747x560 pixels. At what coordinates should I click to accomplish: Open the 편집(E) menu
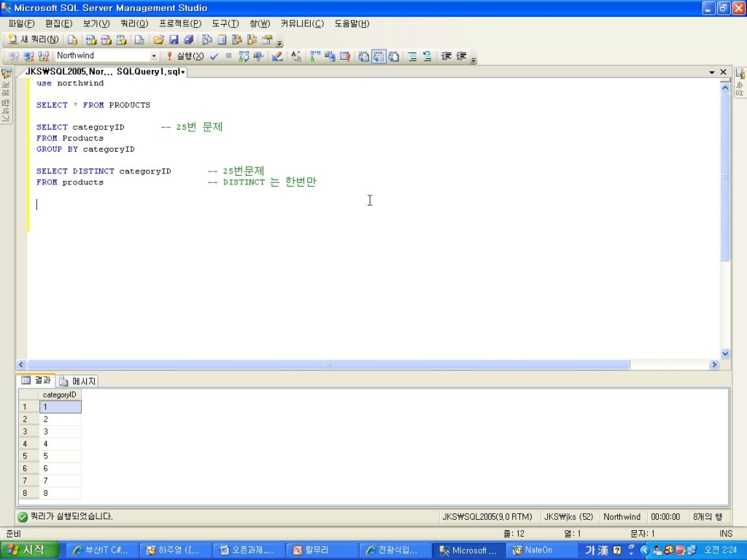58,23
